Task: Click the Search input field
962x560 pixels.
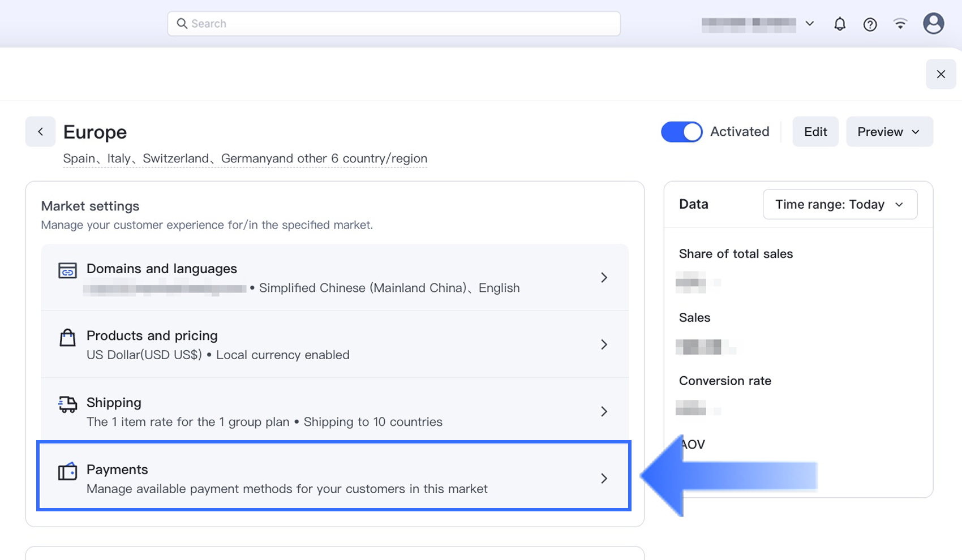Action: pyautogui.click(x=394, y=24)
